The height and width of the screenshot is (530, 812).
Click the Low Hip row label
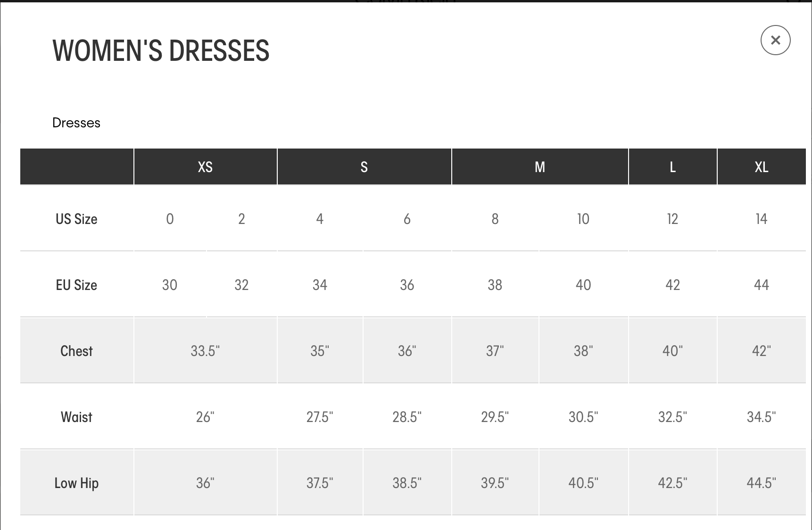pos(76,483)
